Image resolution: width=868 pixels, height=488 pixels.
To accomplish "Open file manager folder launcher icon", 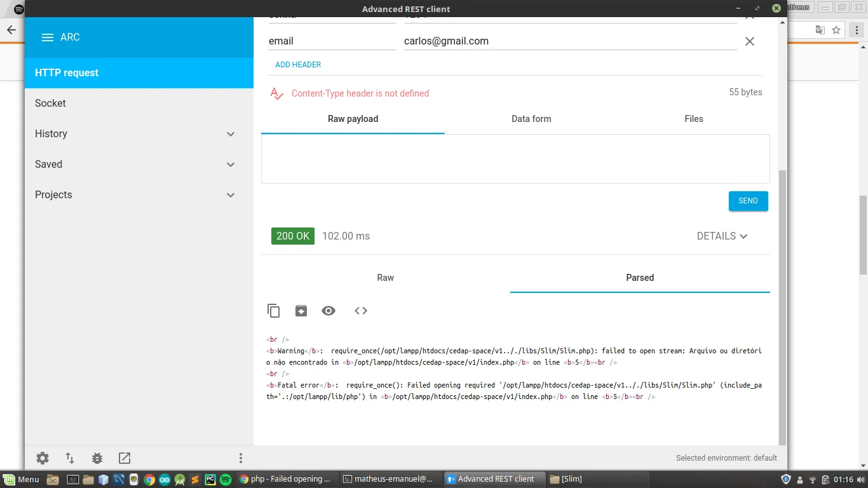I will pyautogui.click(x=88, y=480).
